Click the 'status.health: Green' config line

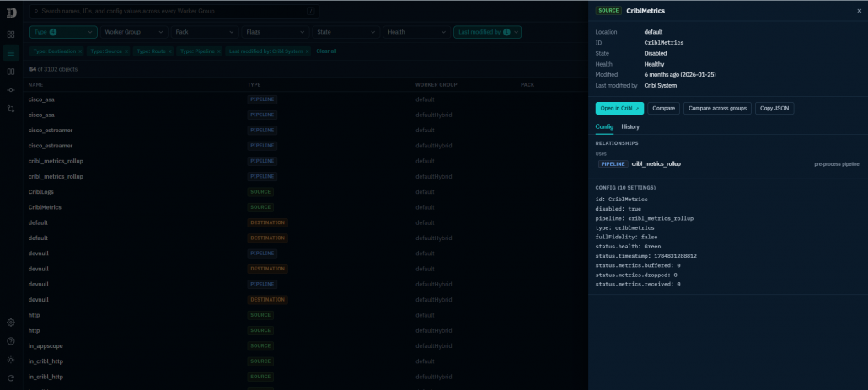tap(628, 247)
